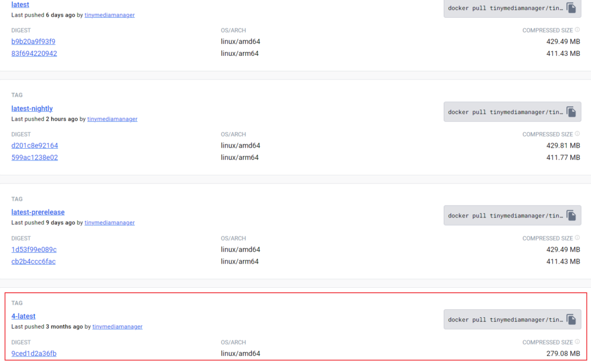This screenshot has width=591, height=364.
Task: Open the latest-nightly tag link
Action: (32, 108)
